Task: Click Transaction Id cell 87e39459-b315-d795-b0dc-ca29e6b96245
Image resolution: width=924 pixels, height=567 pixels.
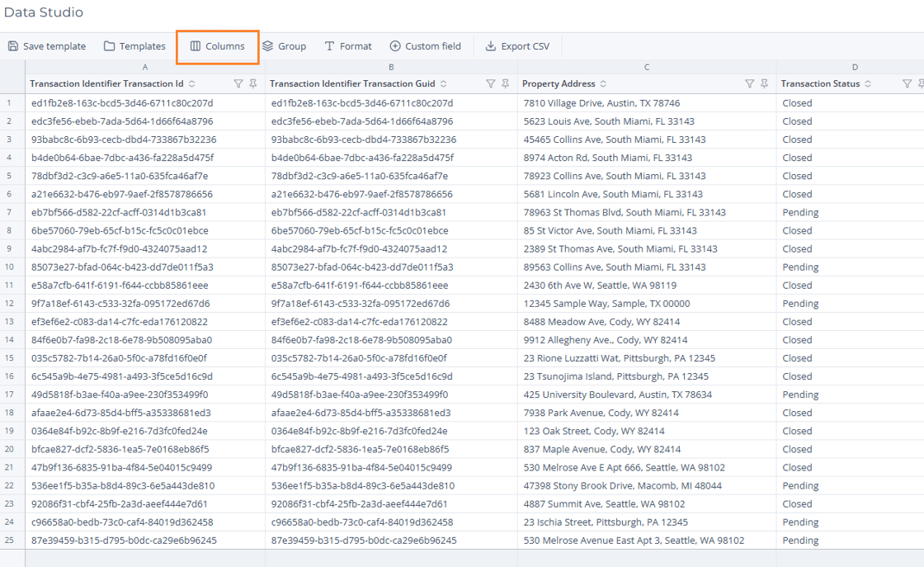Action: coord(124,541)
